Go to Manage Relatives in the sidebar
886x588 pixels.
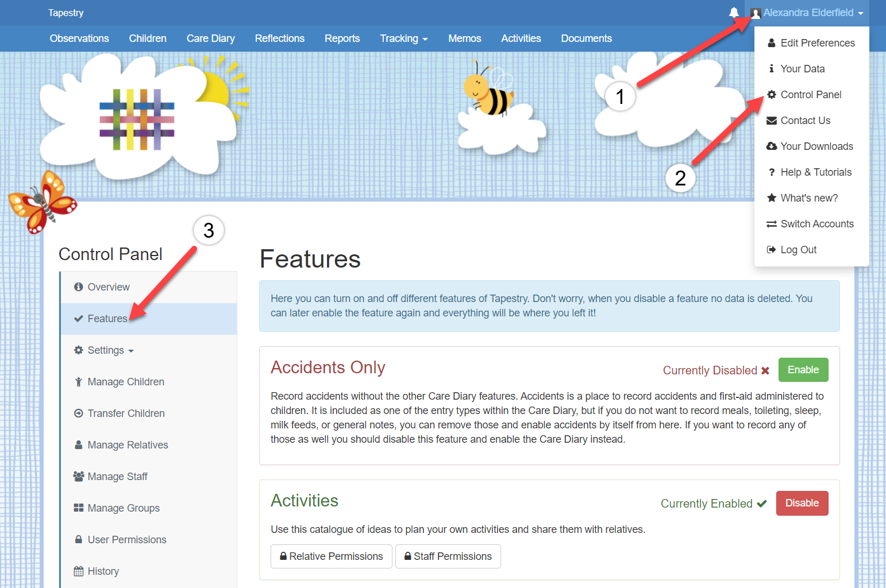pyautogui.click(x=149, y=445)
